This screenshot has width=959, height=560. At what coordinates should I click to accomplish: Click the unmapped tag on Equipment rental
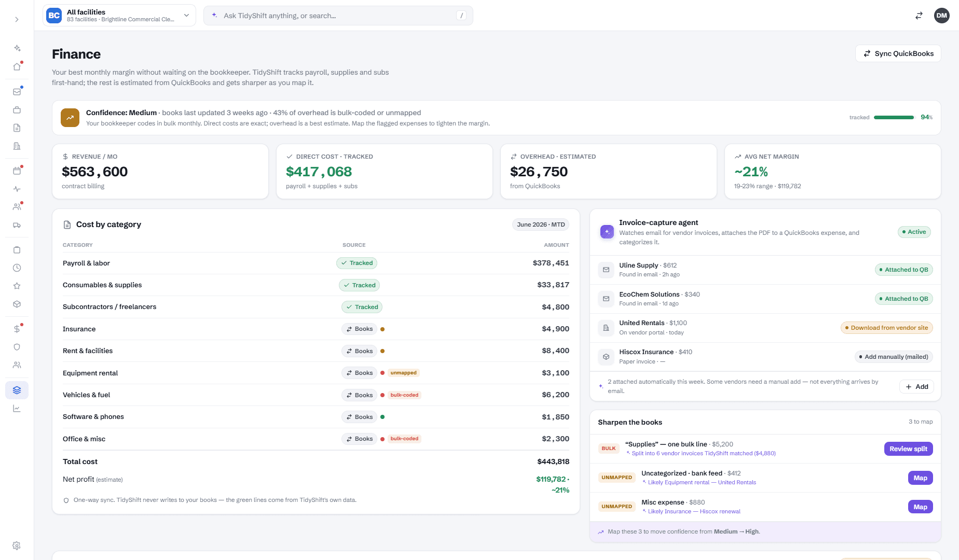403,373
